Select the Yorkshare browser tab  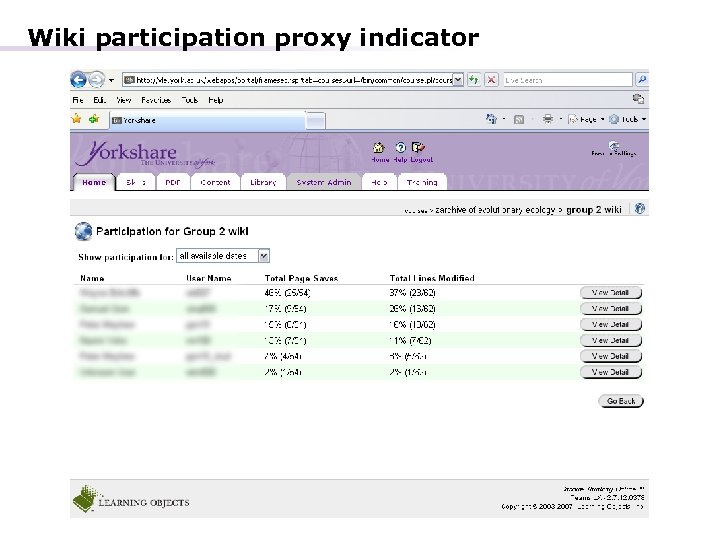[x=207, y=120]
